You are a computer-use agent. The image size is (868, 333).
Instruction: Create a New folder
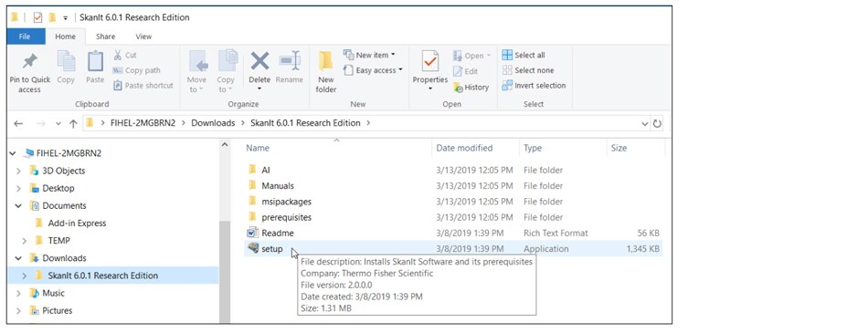[326, 72]
